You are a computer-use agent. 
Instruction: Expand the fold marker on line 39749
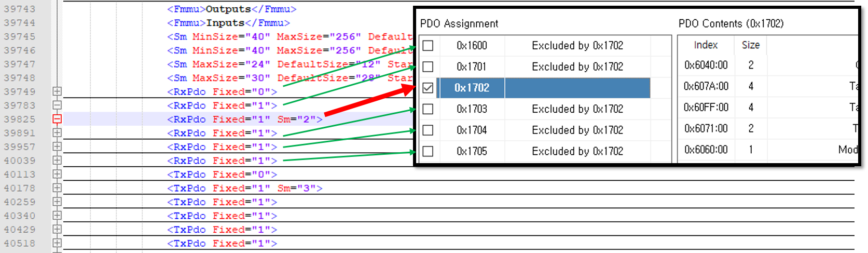click(x=57, y=91)
